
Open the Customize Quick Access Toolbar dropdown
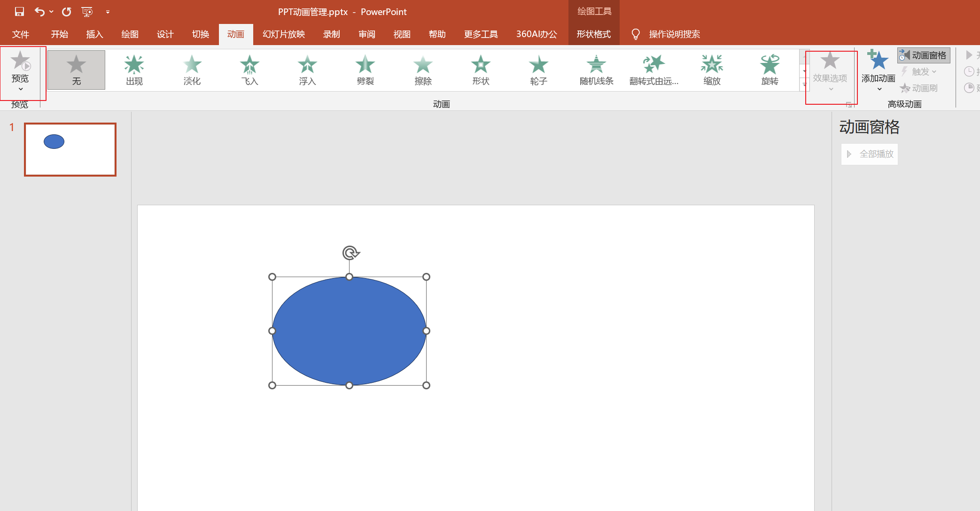[x=108, y=12]
